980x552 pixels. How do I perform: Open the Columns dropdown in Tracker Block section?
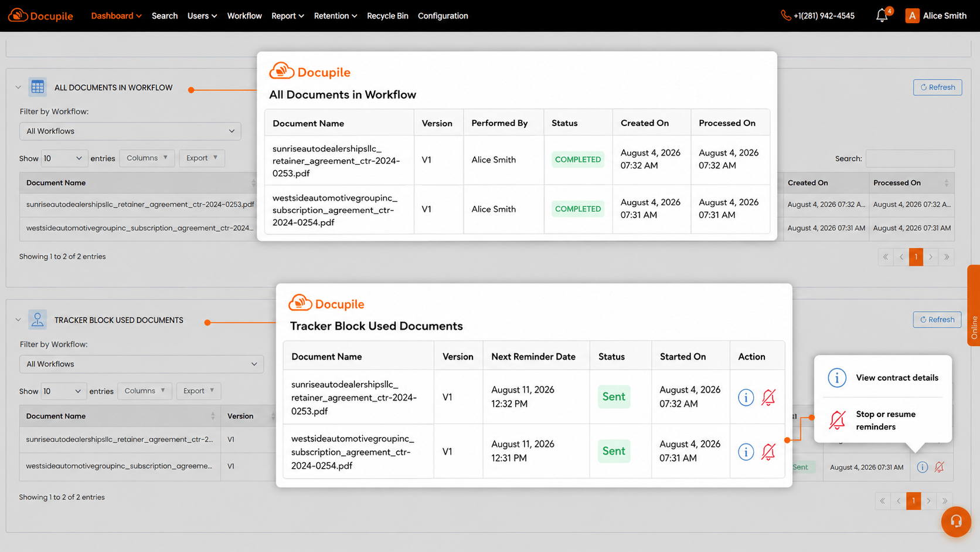pos(145,391)
